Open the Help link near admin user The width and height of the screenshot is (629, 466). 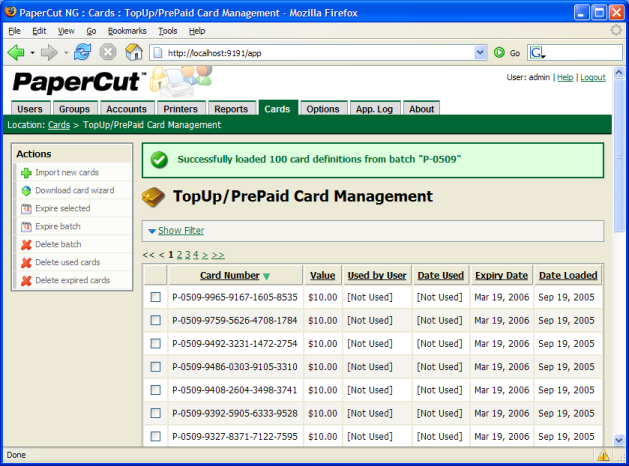[x=565, y=77]
